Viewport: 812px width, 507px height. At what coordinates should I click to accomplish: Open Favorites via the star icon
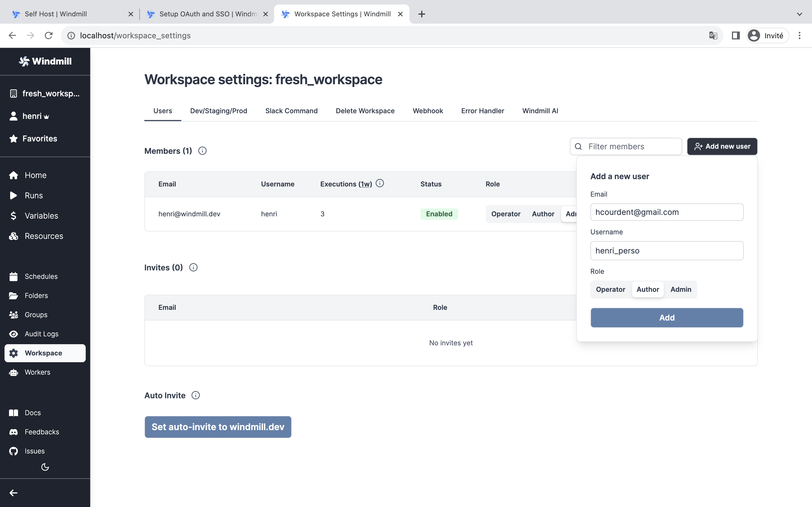coord(14,138)
